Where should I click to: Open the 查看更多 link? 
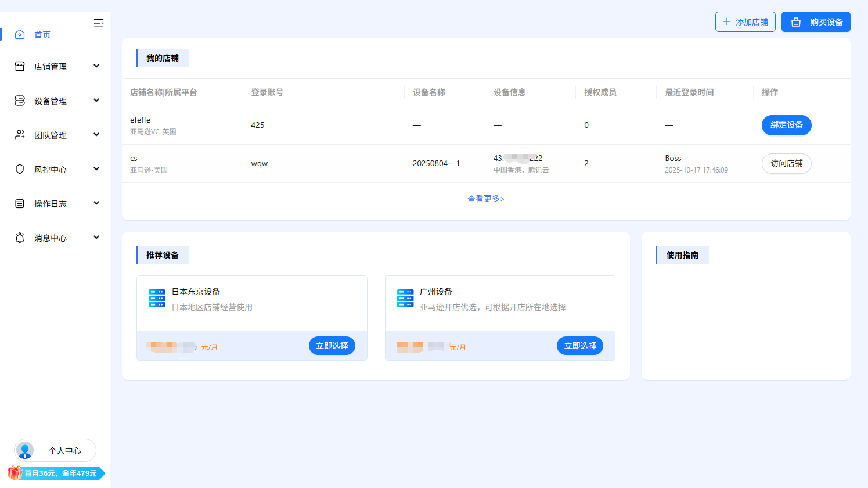pos(486,199)
